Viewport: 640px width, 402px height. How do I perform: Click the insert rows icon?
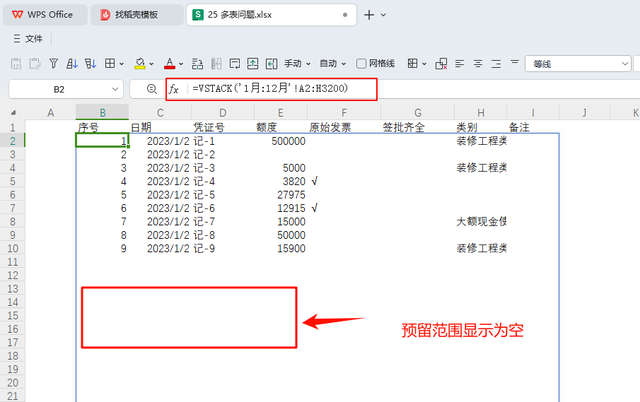(x=198, y=64)
